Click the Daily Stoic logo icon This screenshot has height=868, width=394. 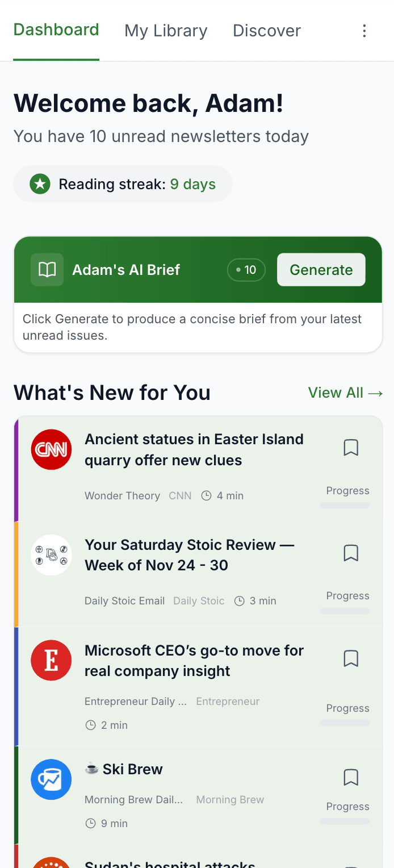click(51, 555)
